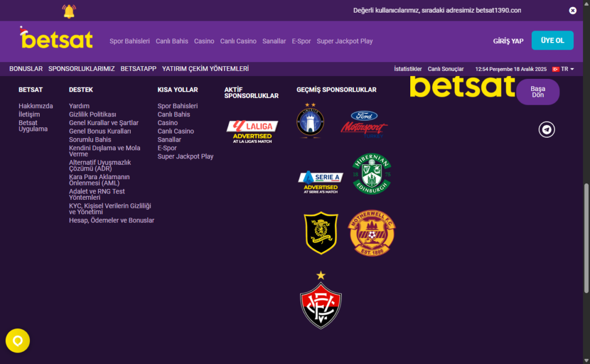Viewport: 590px width, 364px height.
Task: Expand the TR language dropdown
Action: click(563, 69)
